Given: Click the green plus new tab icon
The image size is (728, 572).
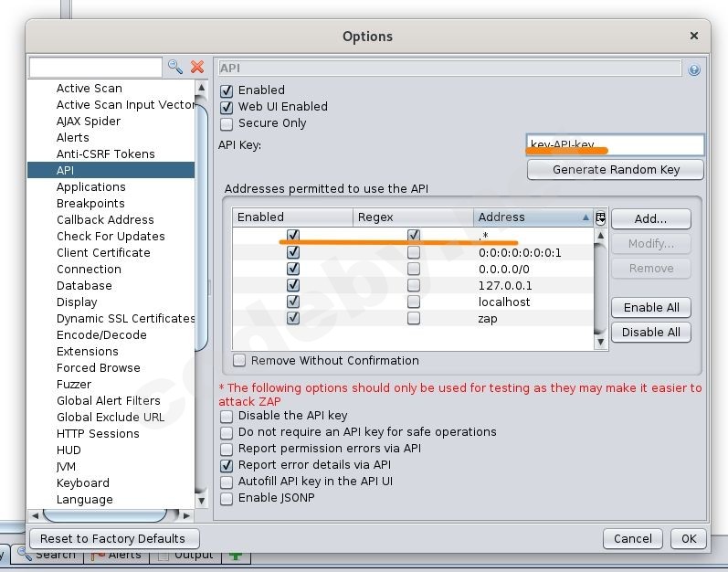Looking at the screenshot, I should pyautogui.click(x=235, y=555).
